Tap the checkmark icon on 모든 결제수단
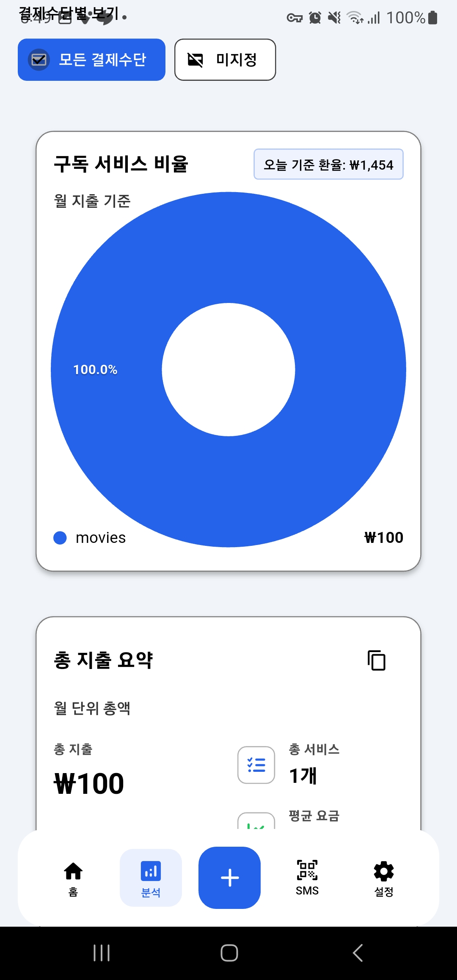This screenshot has width=457, height=980. tap(39, 60)
